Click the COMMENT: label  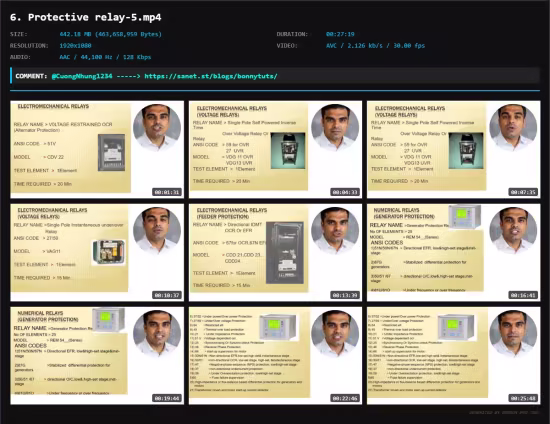click(x=31, y=76)
